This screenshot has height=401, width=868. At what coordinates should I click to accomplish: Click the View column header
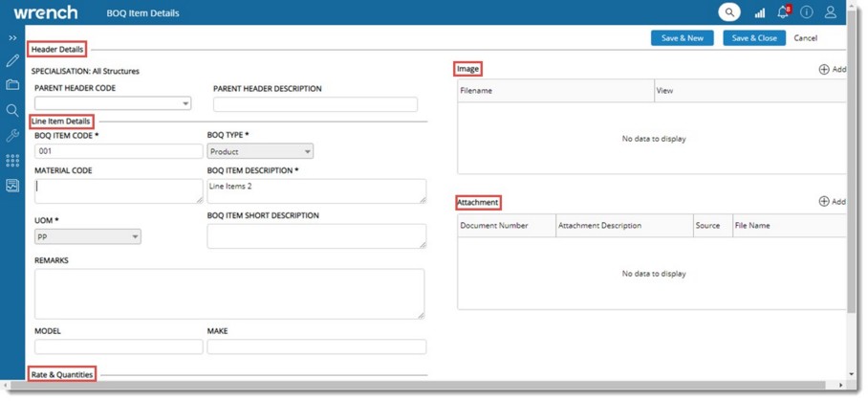click(750, 90)
